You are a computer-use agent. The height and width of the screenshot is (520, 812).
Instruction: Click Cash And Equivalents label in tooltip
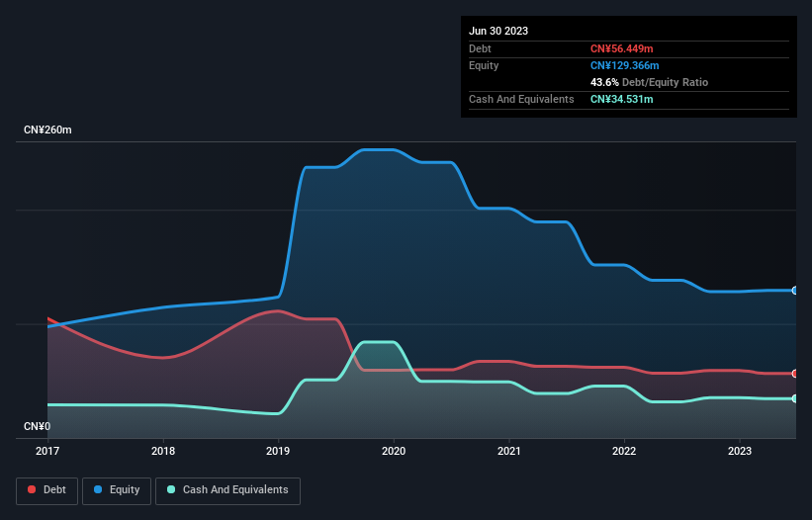[521, 99]
